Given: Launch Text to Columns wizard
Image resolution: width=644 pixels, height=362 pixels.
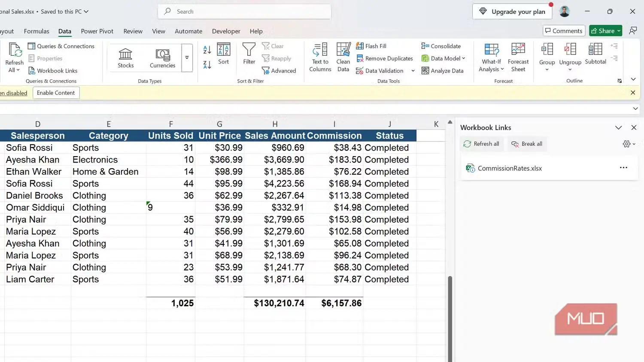Looking at the screenshot, I should click(x=320, y=57).
